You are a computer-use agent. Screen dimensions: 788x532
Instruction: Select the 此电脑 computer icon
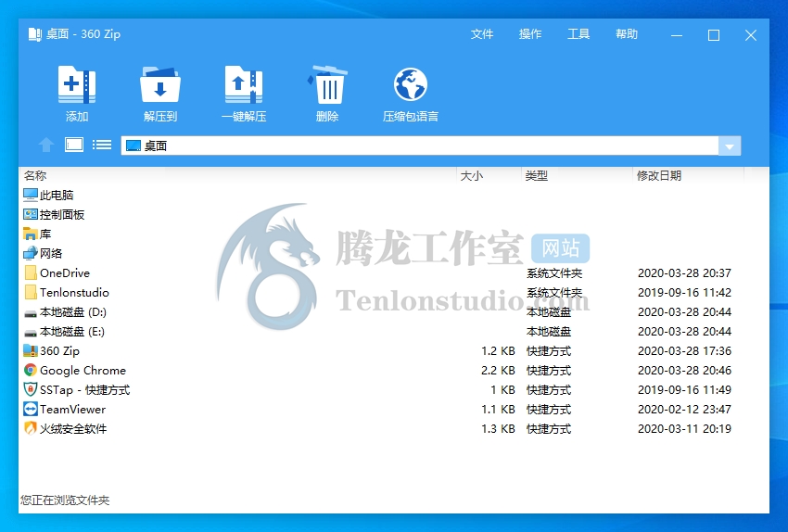click(x=31, y=195)
